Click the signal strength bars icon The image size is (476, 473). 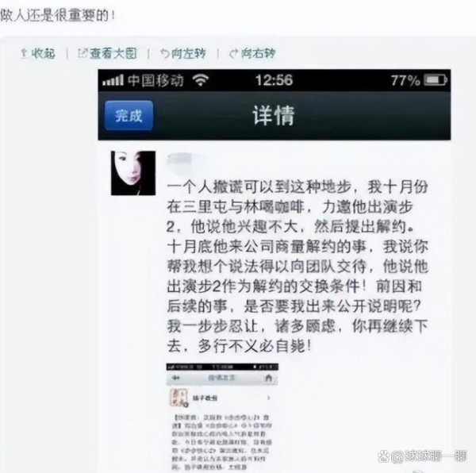click(113, 80)
